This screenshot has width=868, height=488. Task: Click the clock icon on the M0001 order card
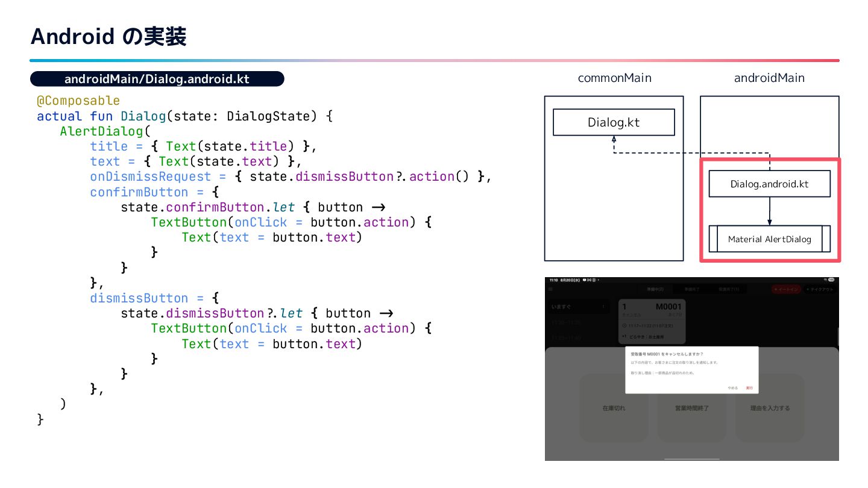pyautogui.click(x=624, y=326)
